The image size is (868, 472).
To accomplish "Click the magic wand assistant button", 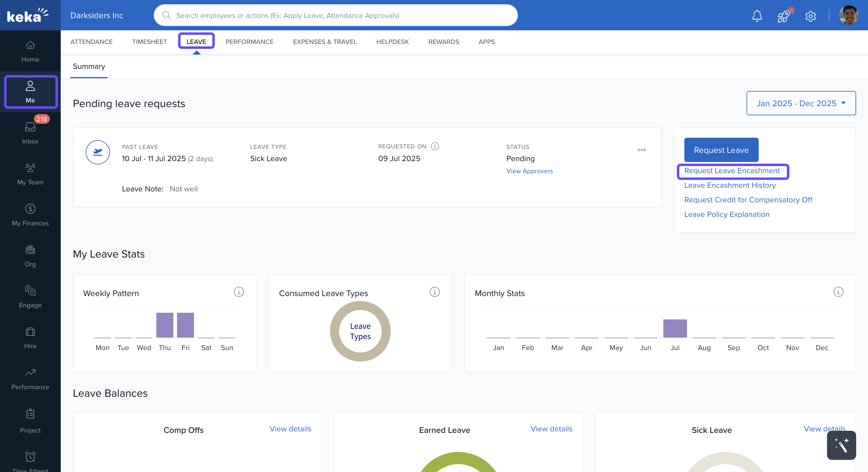I will [x=841, y=445].
